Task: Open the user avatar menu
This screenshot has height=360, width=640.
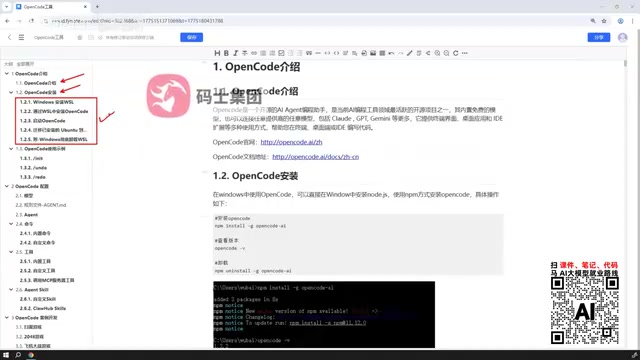Action: point(622,37)
